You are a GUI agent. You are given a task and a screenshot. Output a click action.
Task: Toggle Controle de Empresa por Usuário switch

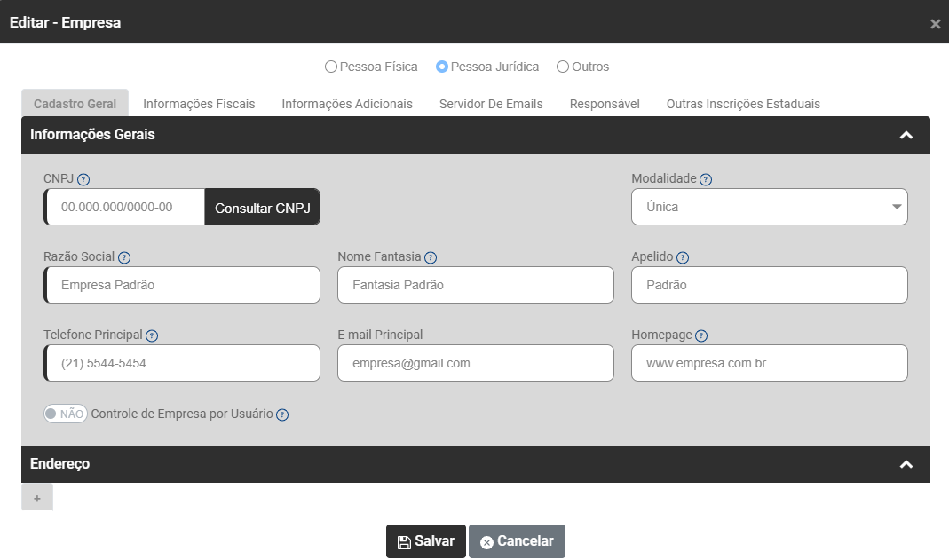click(x=66, y=414)
